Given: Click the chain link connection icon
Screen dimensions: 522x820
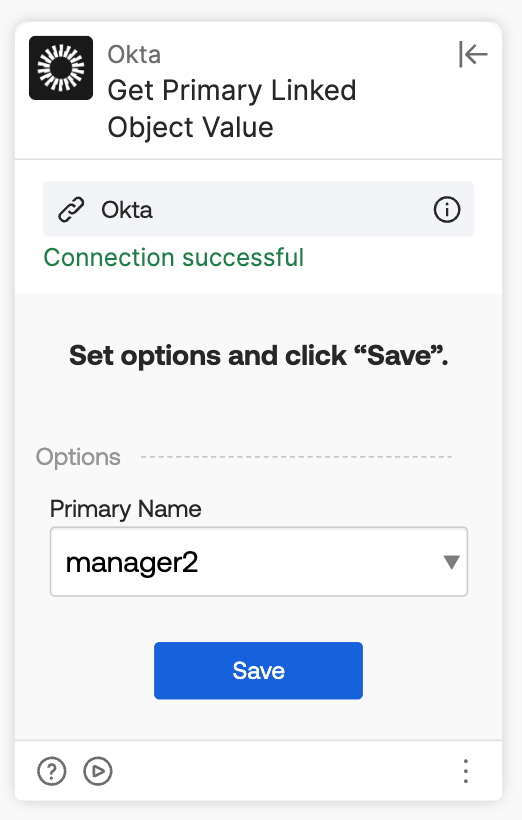Looking at the screenshot, I should [71, 210].
